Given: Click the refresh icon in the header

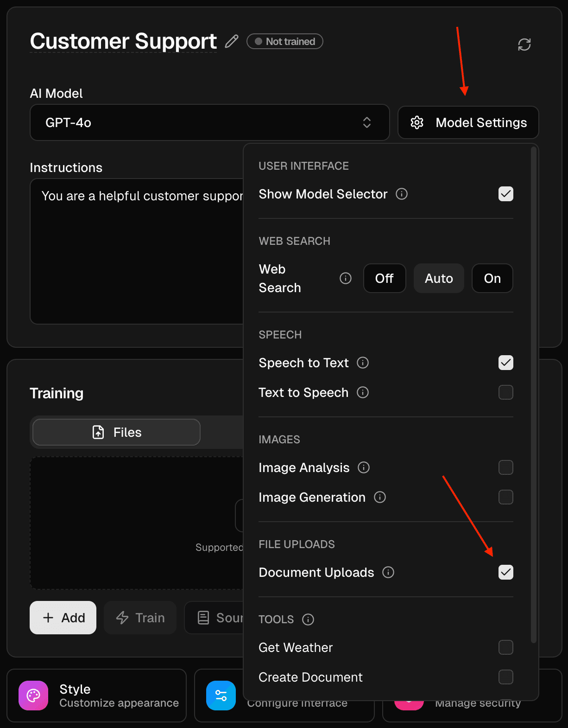Looking at the screenshot, I should point(524,45).
